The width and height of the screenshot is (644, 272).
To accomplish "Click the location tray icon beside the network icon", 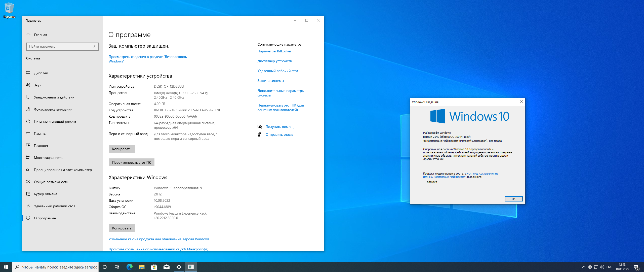I will click(590, 267).
